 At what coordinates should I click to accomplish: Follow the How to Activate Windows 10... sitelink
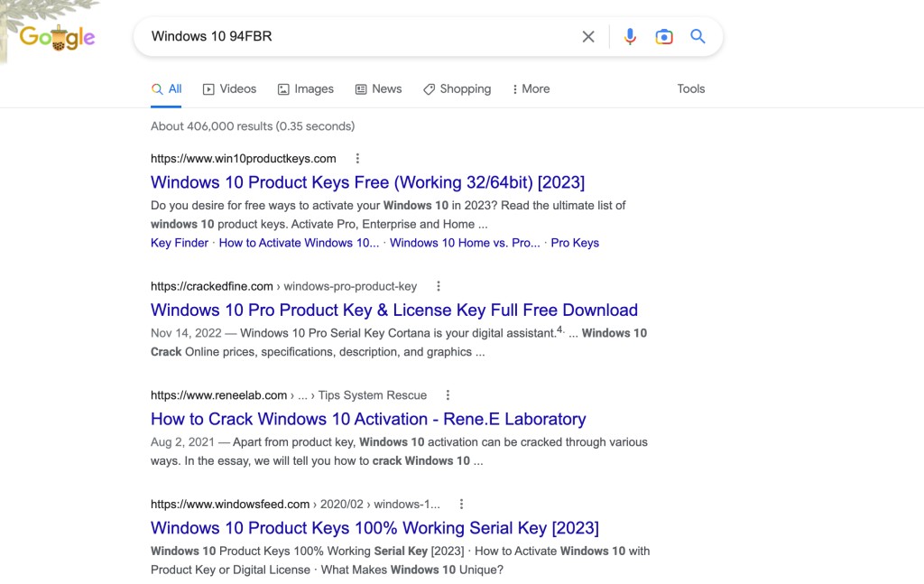click(x=299, y=243)
